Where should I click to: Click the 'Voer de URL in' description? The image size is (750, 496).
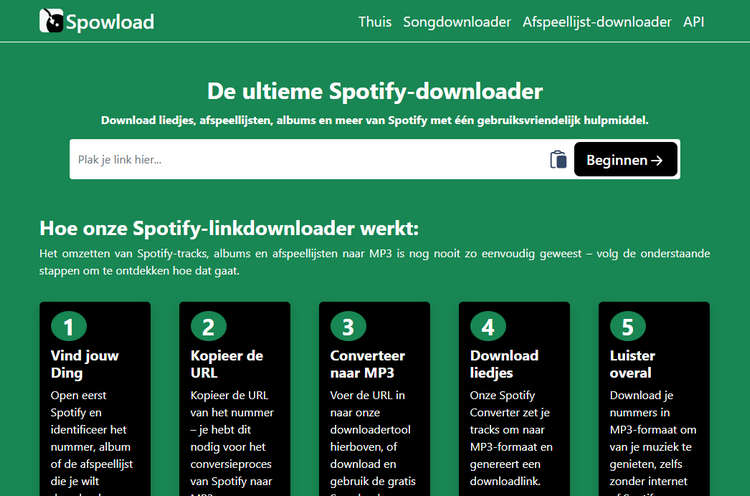click(x=373, y=442)
